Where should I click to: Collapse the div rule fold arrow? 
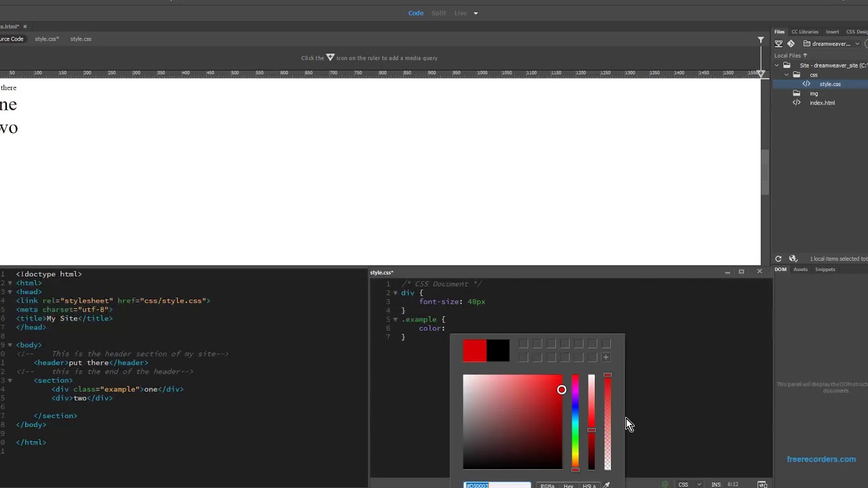pos(395,293)
